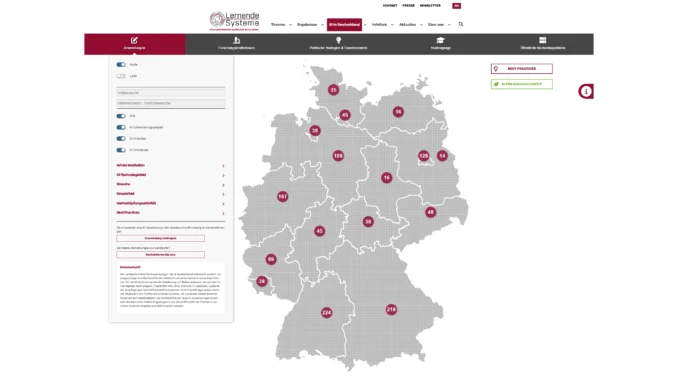Enable the Liste view switch

[121, 76]
